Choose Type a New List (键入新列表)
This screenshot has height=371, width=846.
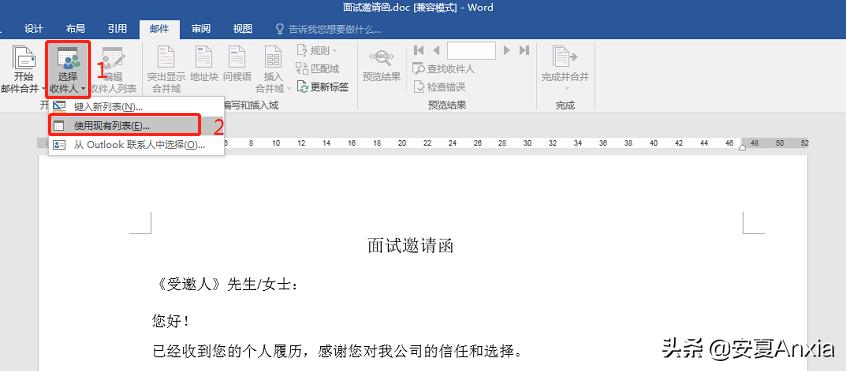pos(137,107)
